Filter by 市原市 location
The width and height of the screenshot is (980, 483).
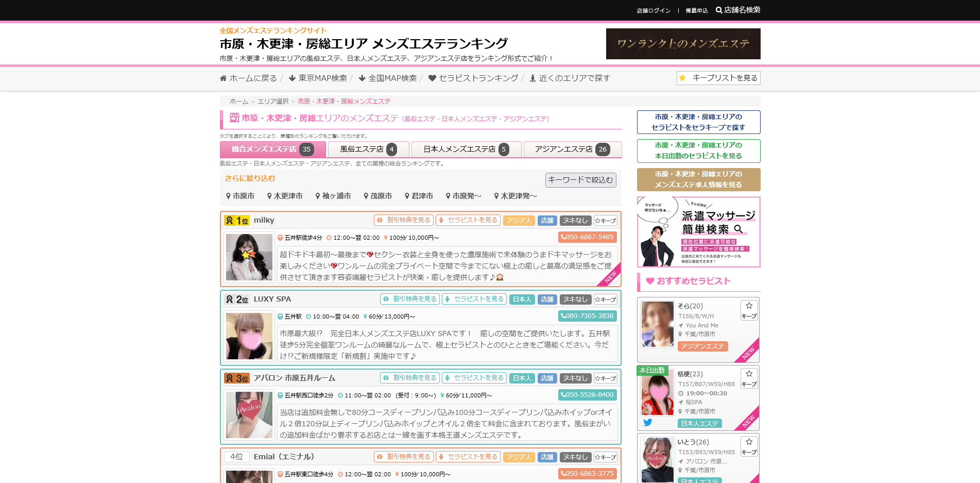(240, 196)
